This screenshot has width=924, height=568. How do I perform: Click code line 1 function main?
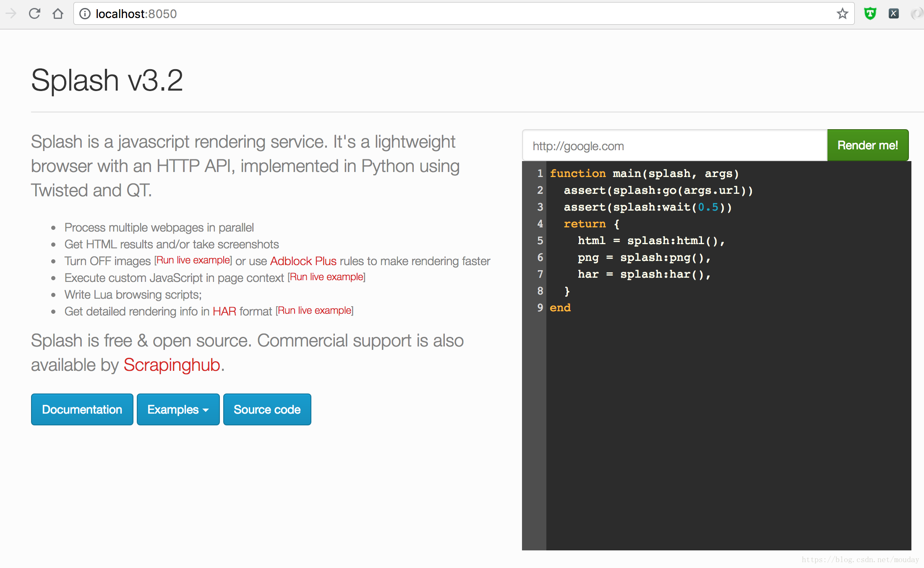coord(645,173)
